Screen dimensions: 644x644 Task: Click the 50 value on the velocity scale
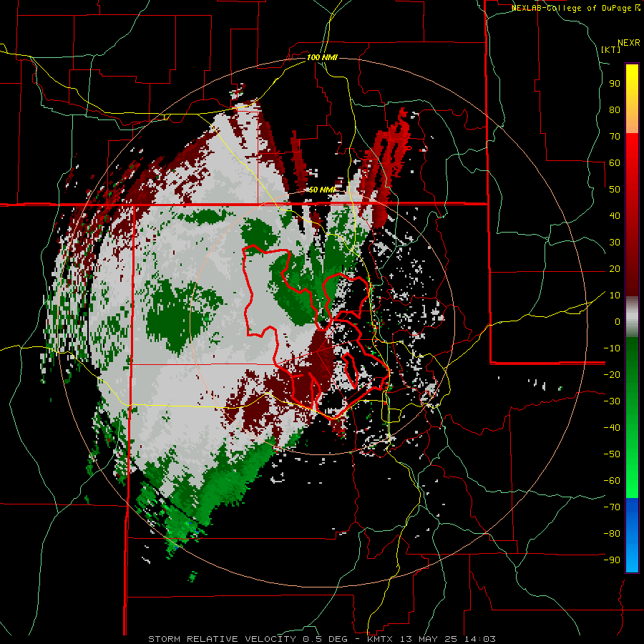click(x=615, y=190)
